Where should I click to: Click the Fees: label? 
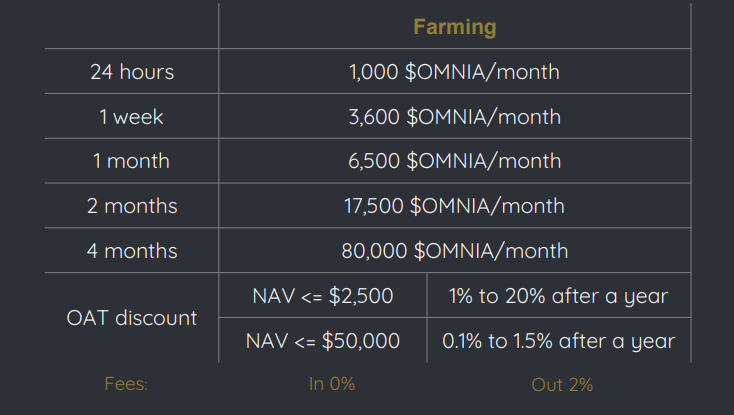(x=126, y=384)
